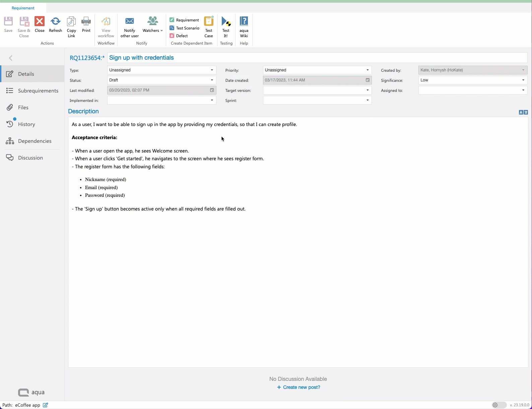This screenshot has height=409, width=532.
Task: Click the description translate icon
Action: (523, 112)
